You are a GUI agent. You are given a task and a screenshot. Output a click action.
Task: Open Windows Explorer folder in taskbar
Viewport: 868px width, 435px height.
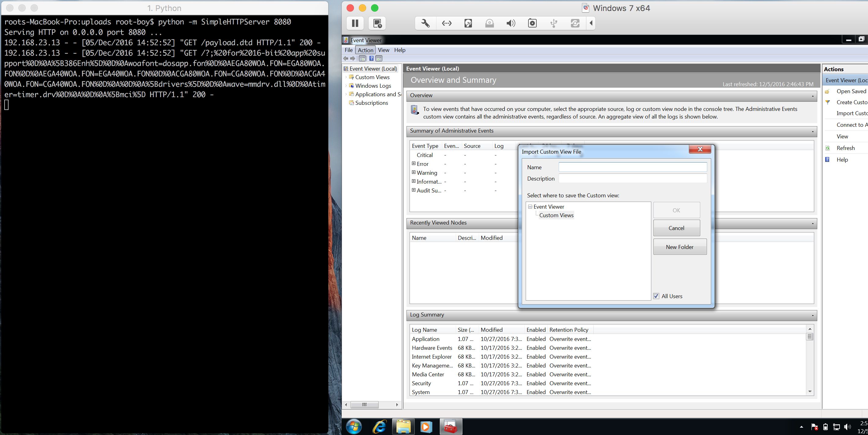point(403,427)
